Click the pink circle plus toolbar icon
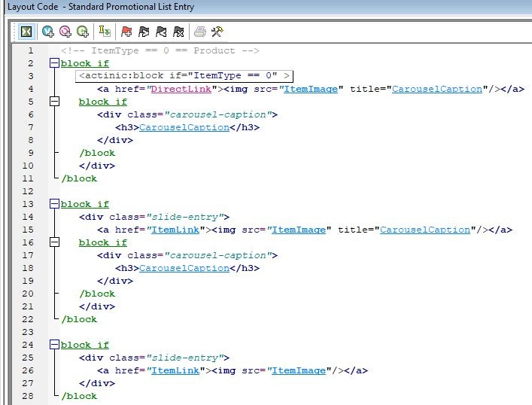The height and width of the screenshot is (405, 532). click(65, 32)
